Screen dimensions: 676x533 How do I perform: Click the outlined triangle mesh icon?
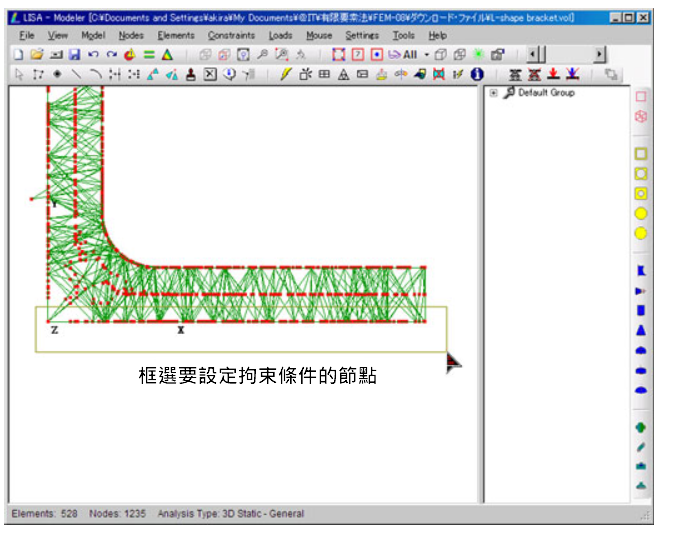coord(344,75)
